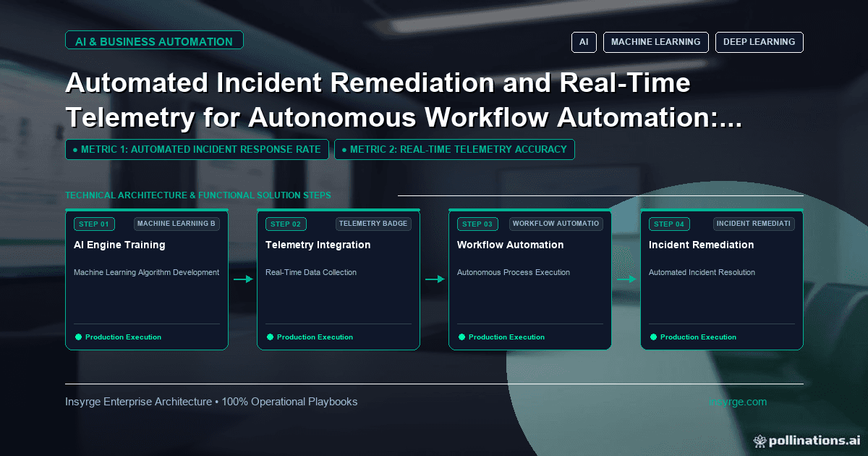
Task: Open the Workflow Automation card title
Action: pyautogui.click(x=509, y=245)
